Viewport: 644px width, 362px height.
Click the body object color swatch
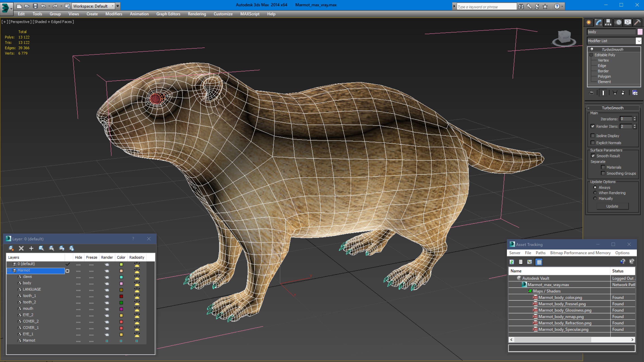640,32
